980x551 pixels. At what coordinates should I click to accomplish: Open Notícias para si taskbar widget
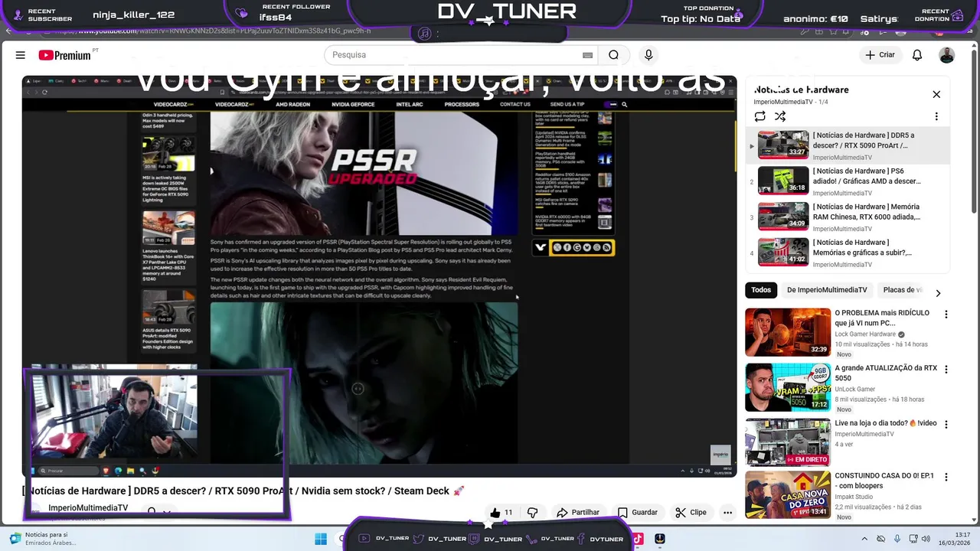pyautogui.click(x=42, y=539)
